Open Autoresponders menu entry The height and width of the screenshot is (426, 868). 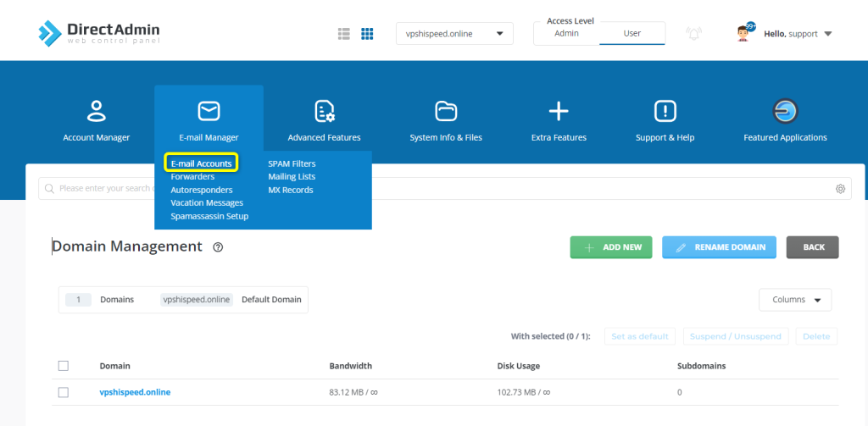click(202, 190)
